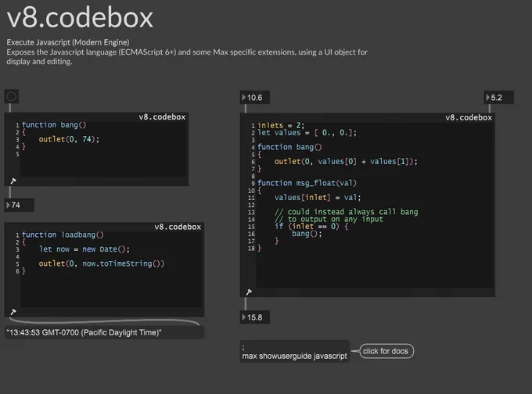Viewport: 532px width, 394px height.
Task: Click 'bang();' call on line 16
Action: (x=307, y=234)
